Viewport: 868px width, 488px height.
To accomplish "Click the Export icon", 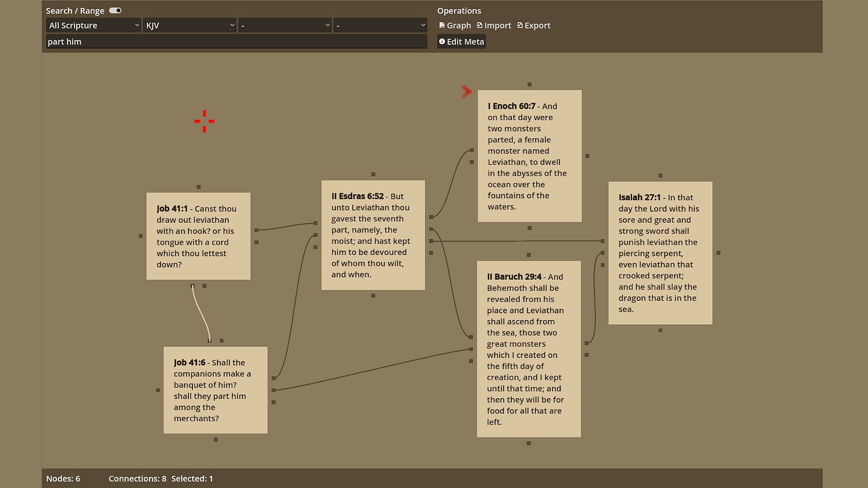I will pyautogui.click(x=520, y=25).
